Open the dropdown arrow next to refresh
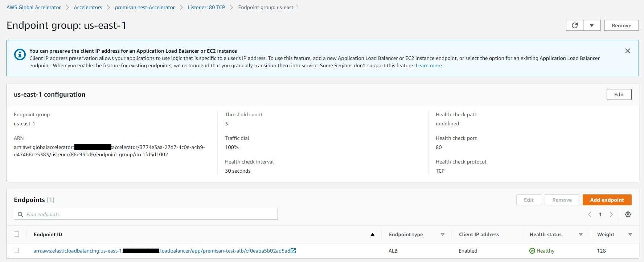This screenshot has width=644, height=262. [592, 25]
